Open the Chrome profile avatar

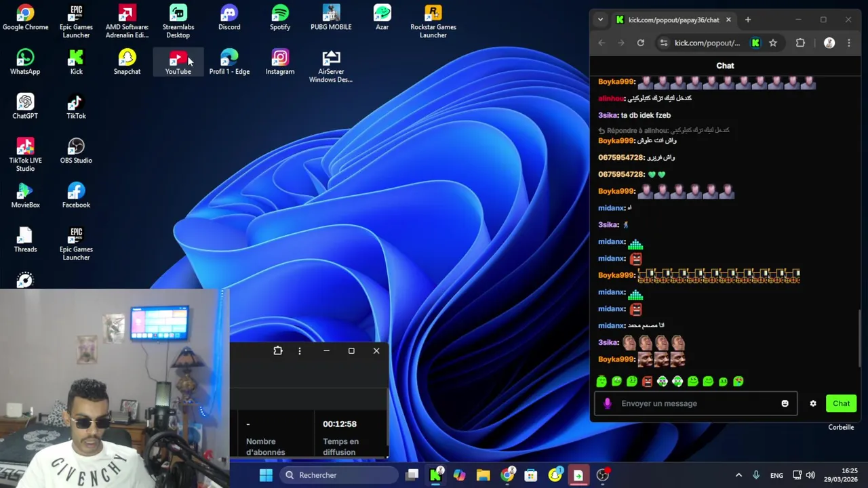[829, 43]
